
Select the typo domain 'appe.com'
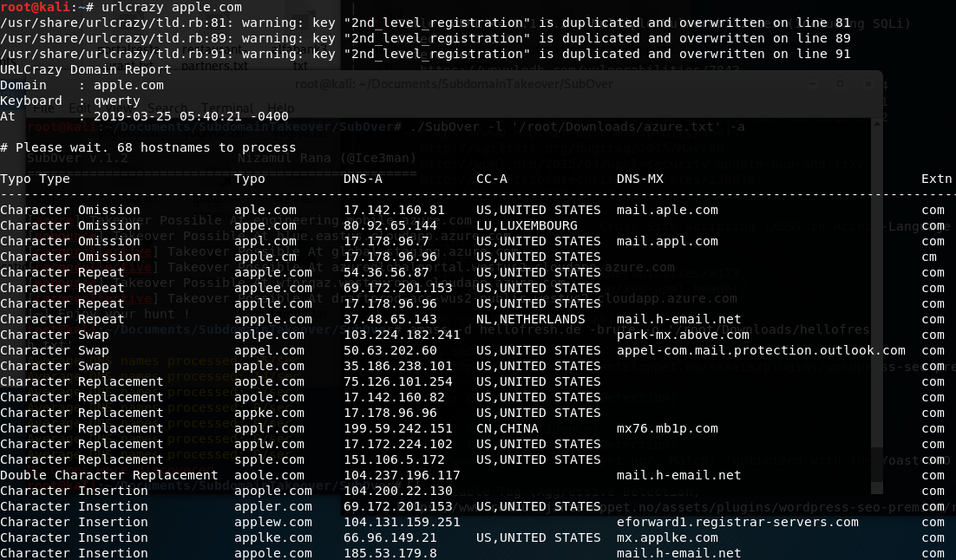[265, 225]
